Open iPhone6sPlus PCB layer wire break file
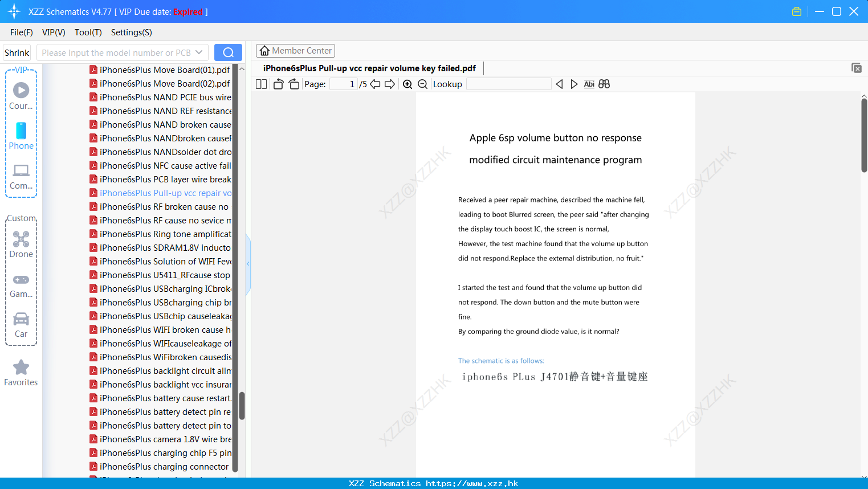The width and height of the screenshot is (868, 489). coord(160,180)
